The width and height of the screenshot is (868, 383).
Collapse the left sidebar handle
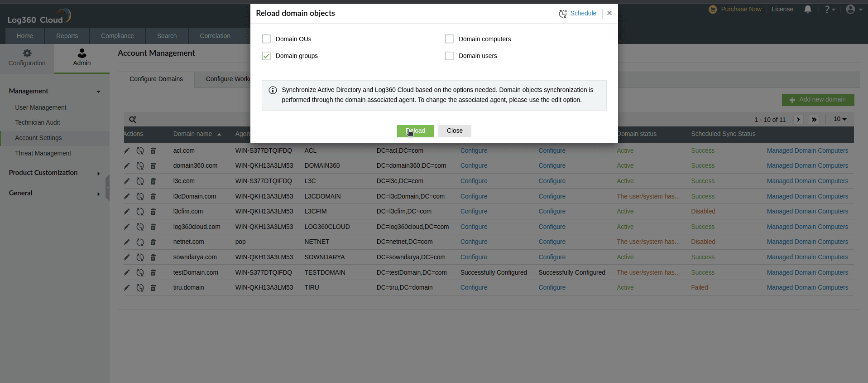coord(107,187)
